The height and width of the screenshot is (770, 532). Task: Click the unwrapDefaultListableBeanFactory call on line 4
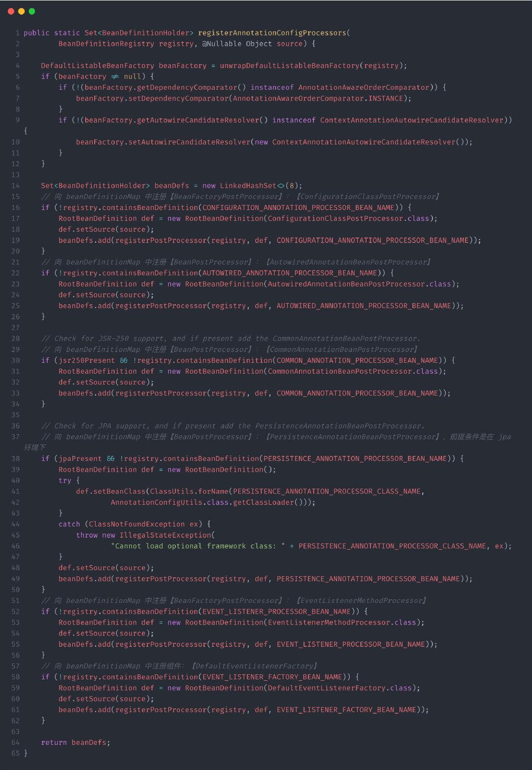point(290,66)
